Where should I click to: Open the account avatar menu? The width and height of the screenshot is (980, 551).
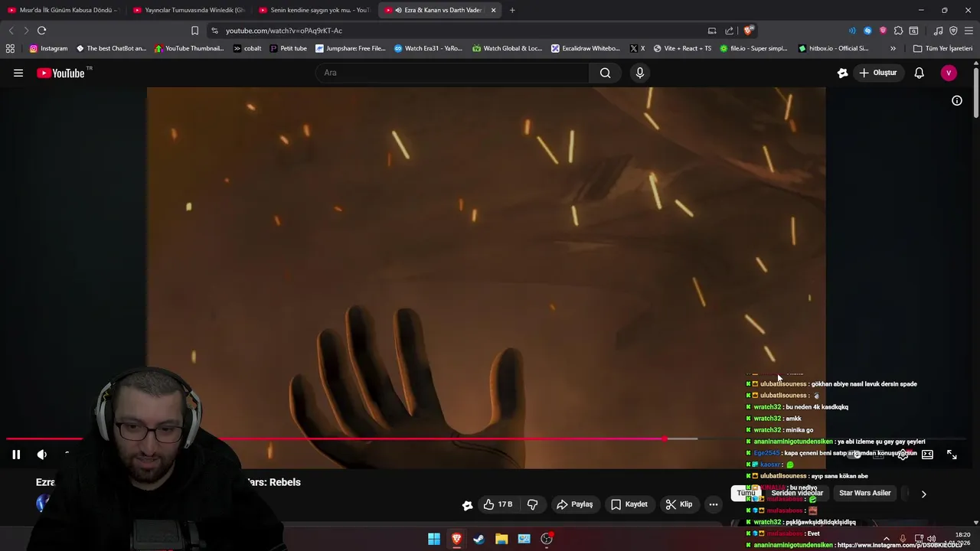click(949, 73)
